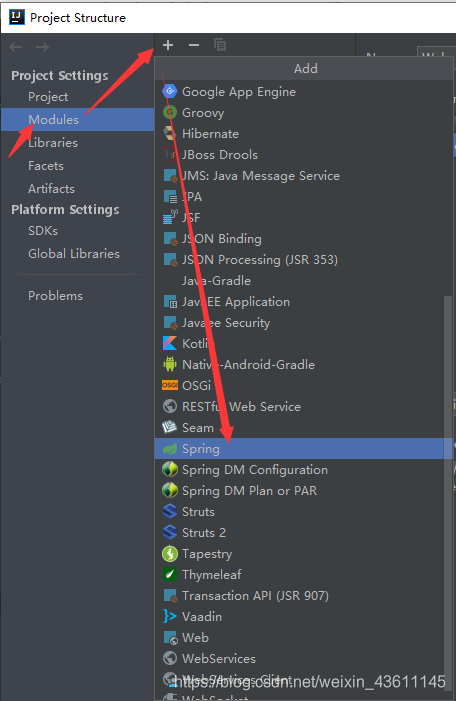456x701 pixels.
Task: Click the minus Remove button
Action: (x=194, y=45)
